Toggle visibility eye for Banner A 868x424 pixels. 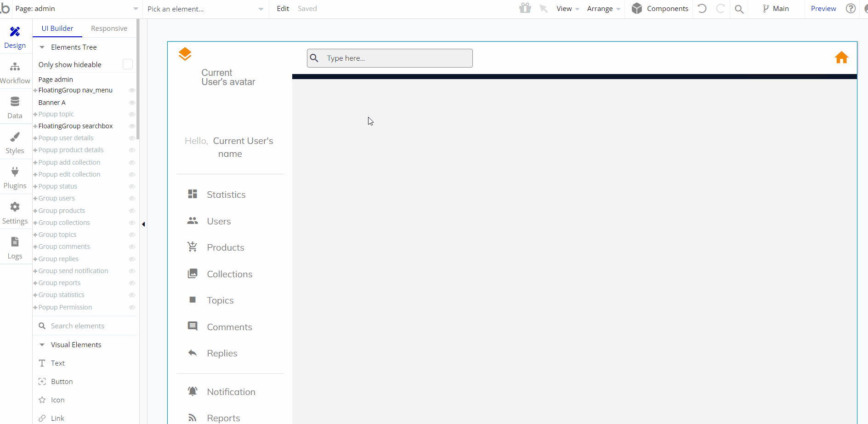tap(132, 103)
